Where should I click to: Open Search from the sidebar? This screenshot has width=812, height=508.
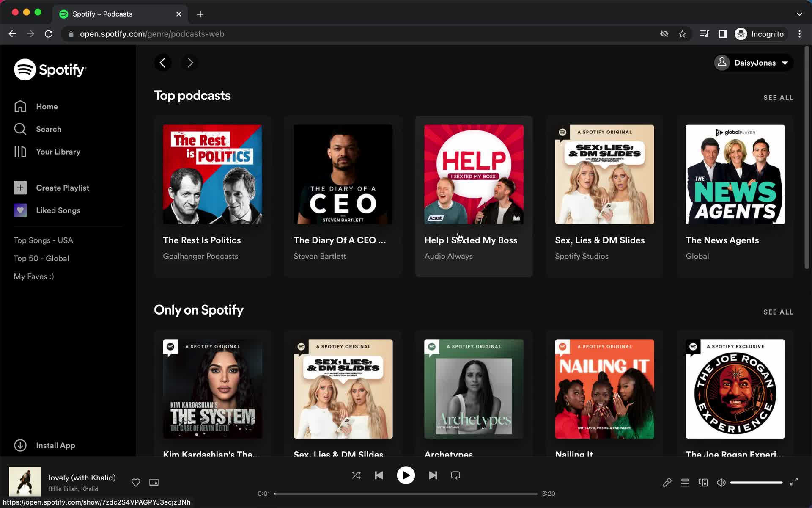pos(37,129)
